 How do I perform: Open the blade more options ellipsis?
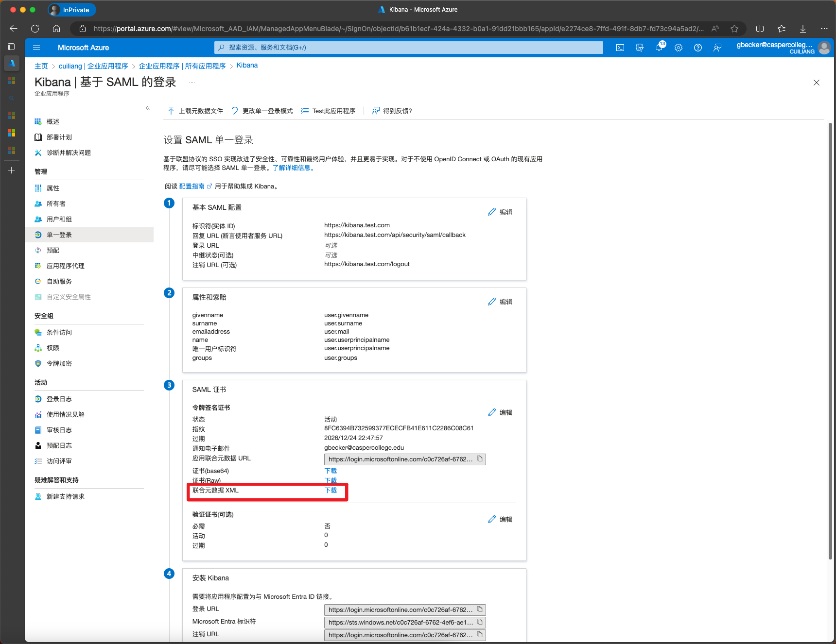coord(192,83)
